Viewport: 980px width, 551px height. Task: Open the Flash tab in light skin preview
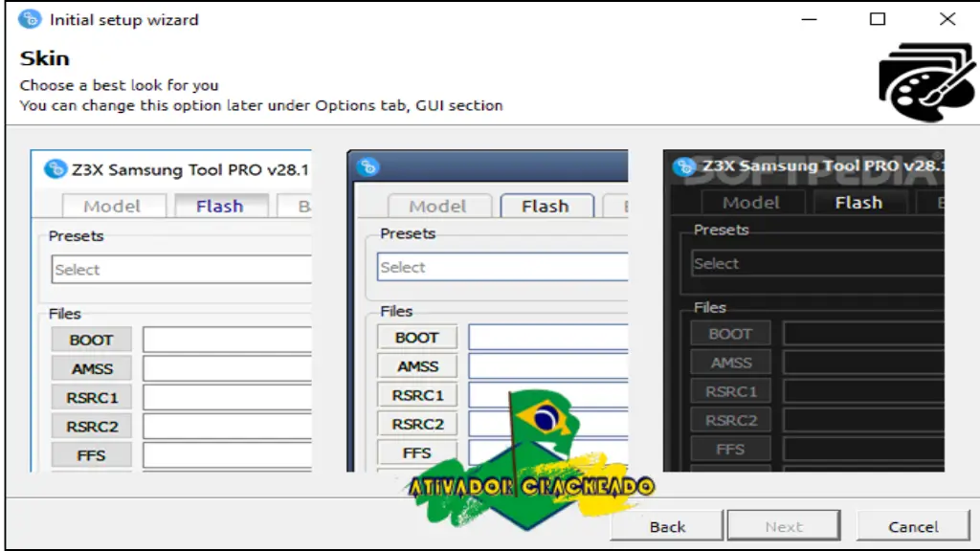click(x=220, y=206)
